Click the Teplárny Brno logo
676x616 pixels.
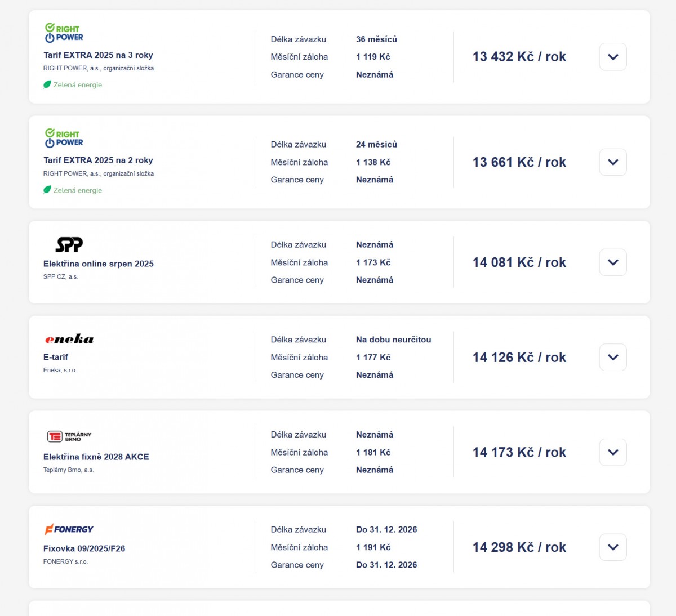click(x=69, y=436)
